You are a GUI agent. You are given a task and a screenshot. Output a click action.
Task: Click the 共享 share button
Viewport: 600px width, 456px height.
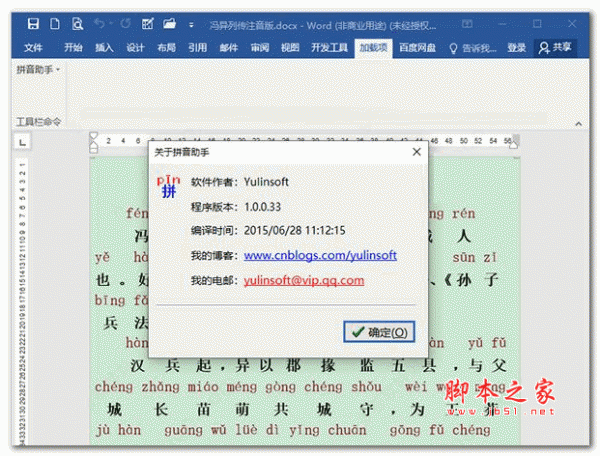555,48
